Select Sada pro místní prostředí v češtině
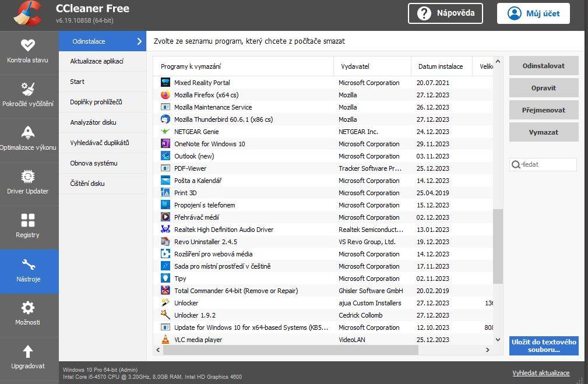 coord(323,266)
